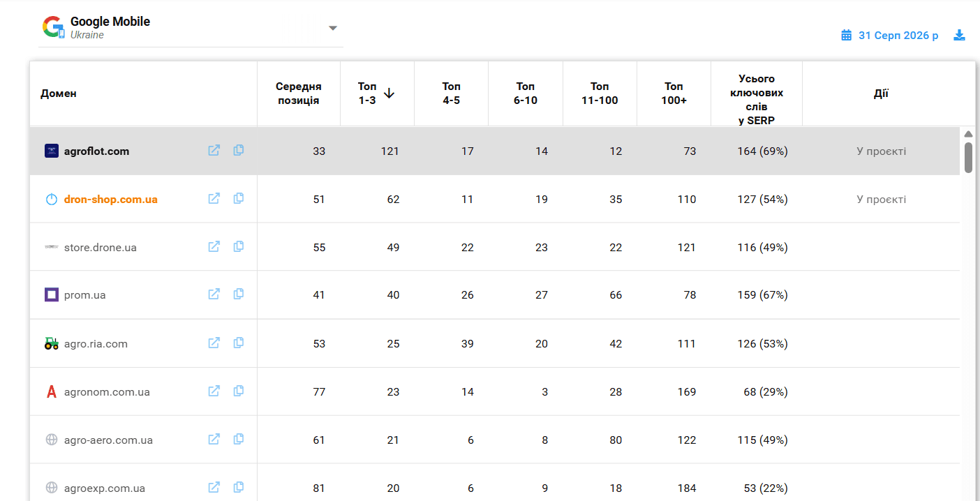Click the prom.ua favicon

coord(52,295)
